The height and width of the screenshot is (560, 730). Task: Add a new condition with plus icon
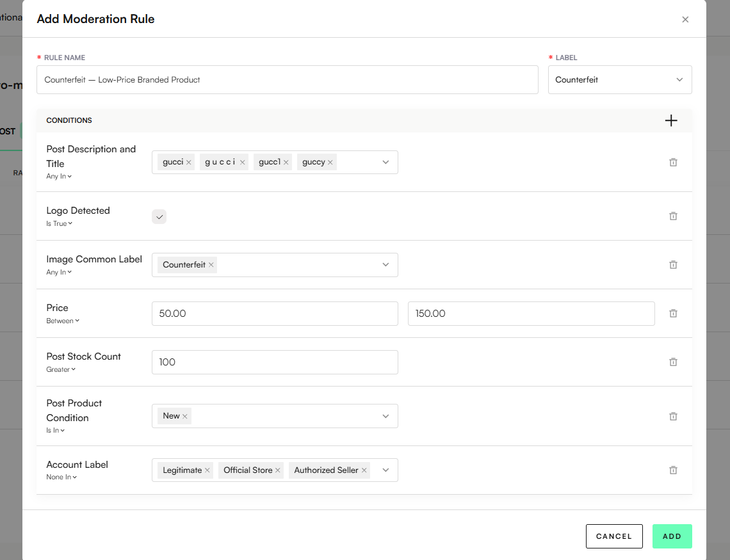tap(671, 120)
